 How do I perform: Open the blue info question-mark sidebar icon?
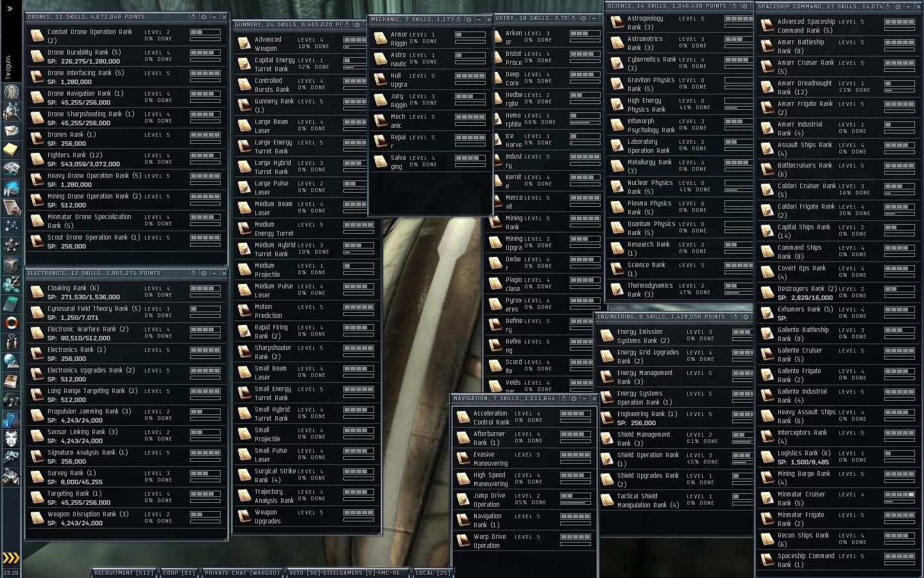(x=11, y=420)
